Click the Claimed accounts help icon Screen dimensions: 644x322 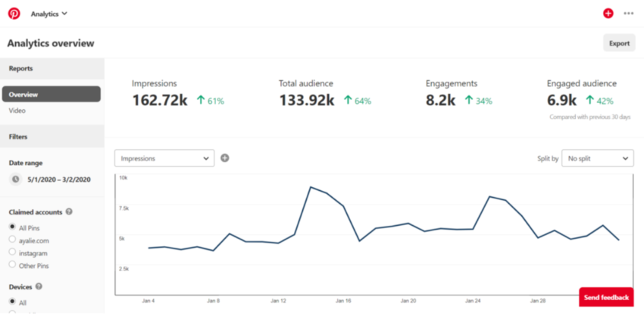[x=69, y=212]
